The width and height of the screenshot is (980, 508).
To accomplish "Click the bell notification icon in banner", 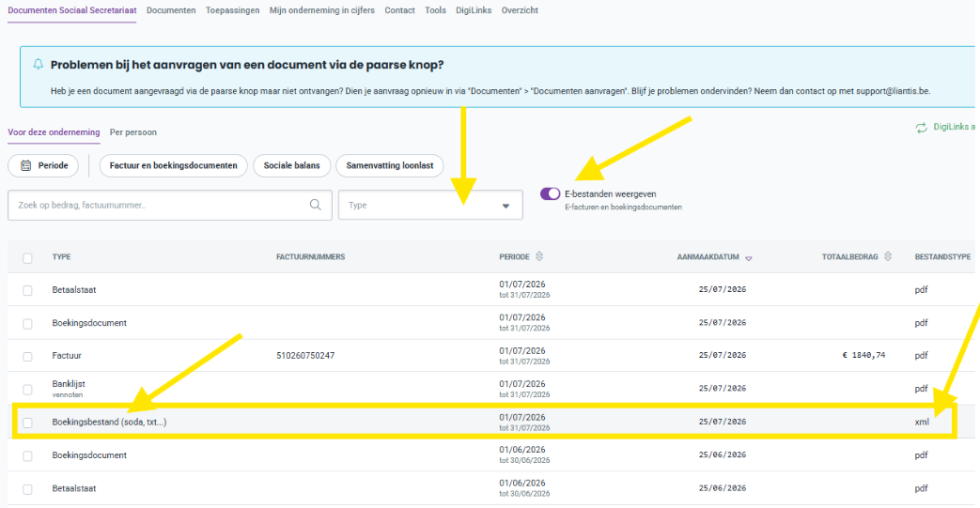I will [x=39, y=65].
